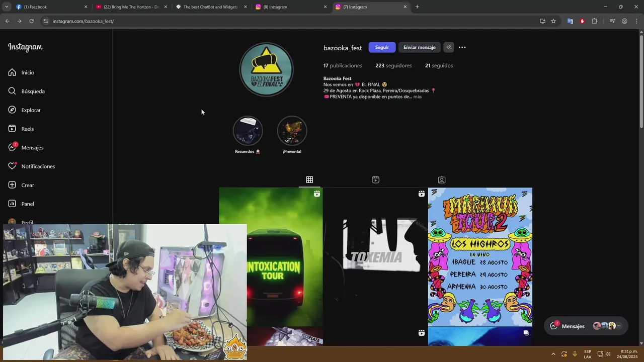Switch to best ChatBot and Widgets tab
This screenshot has width=644, height=362.
pyautogui.click(x=211, y=7)
